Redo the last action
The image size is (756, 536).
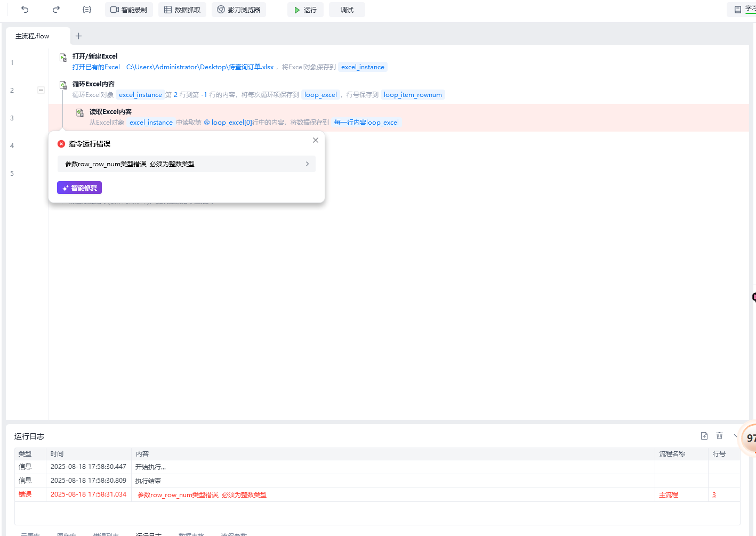pos(56,10)
